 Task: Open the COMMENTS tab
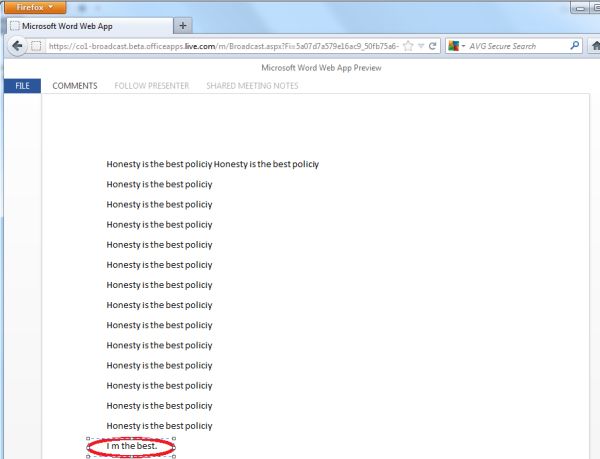(x=75, y=86)
